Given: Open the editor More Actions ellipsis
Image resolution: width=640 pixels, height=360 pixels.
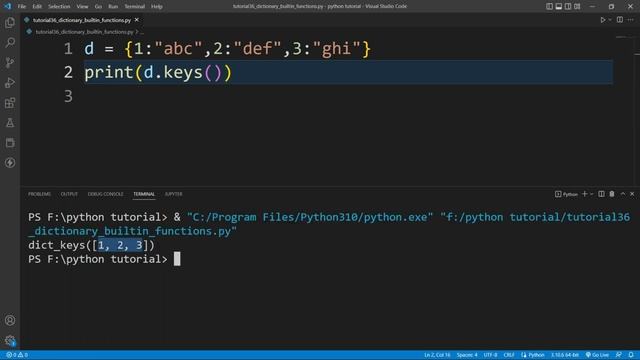Looking at the screenshot, I should coord(631,20).
